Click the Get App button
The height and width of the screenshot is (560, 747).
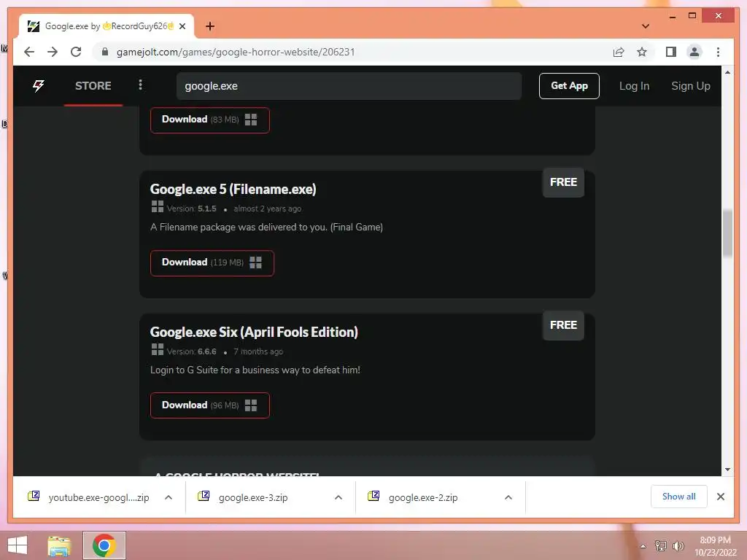coord(569,86)
